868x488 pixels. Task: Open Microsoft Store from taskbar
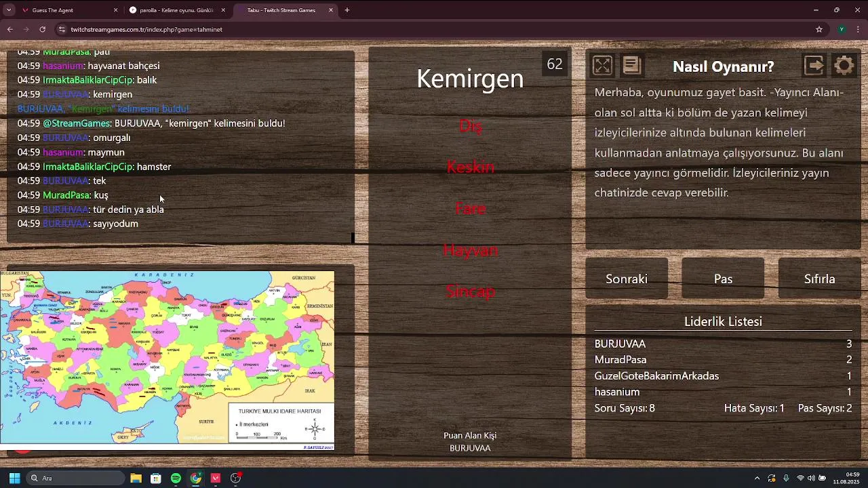click(x=156, y=478)
